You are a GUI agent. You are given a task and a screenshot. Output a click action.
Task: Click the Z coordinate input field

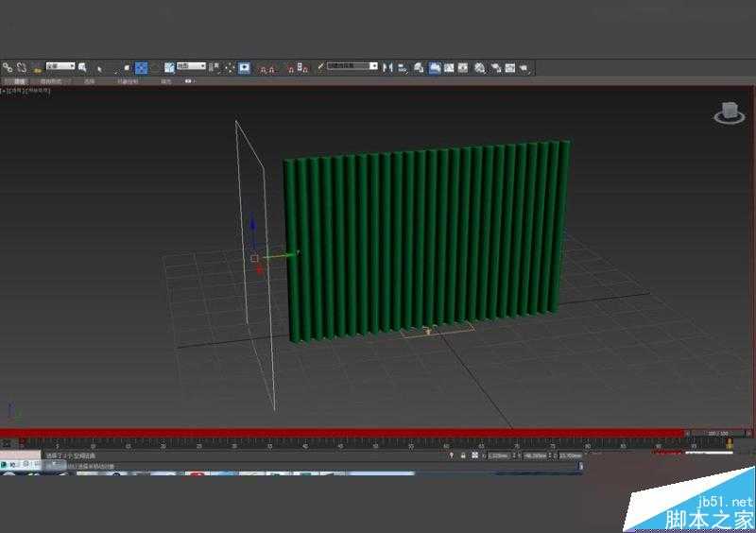pos(571,456)
